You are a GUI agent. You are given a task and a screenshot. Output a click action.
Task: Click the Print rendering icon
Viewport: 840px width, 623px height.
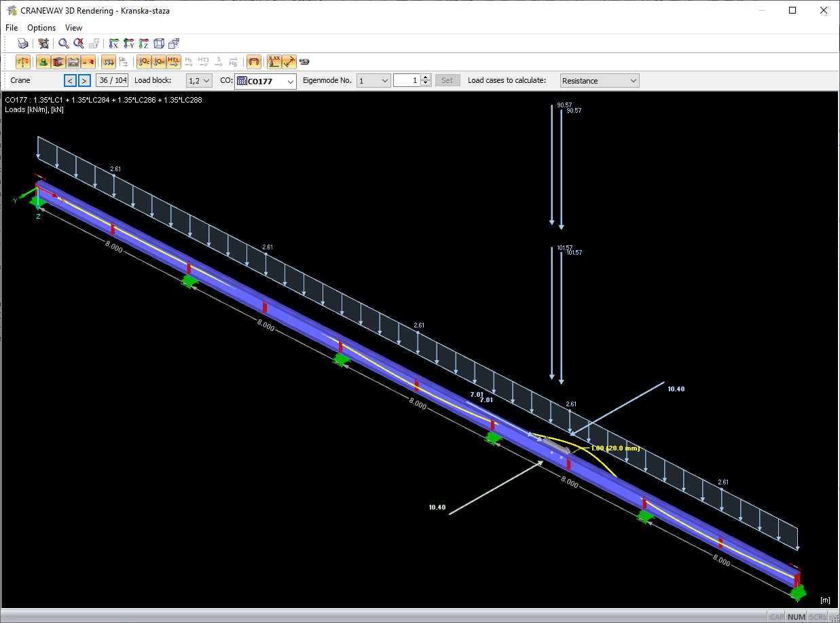22,43
